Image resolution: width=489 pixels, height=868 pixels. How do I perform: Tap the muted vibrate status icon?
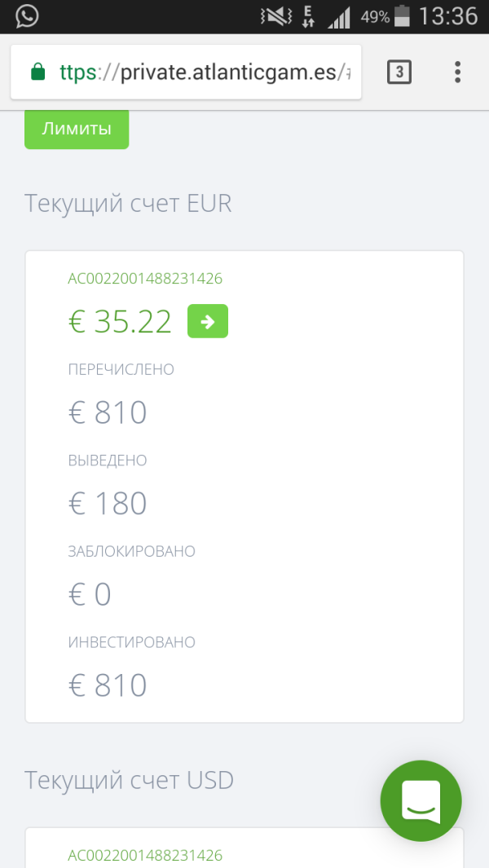(275, 16)
